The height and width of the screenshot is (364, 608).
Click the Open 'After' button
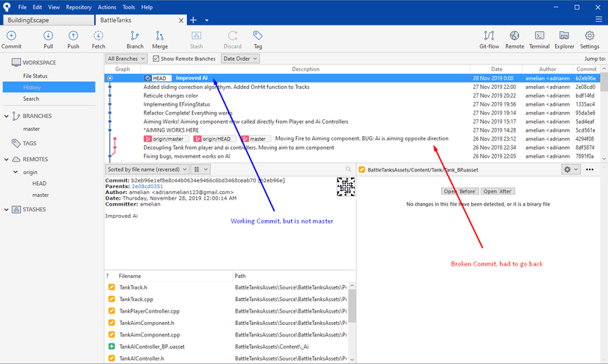pyautogui.click(x=497, y=191)
